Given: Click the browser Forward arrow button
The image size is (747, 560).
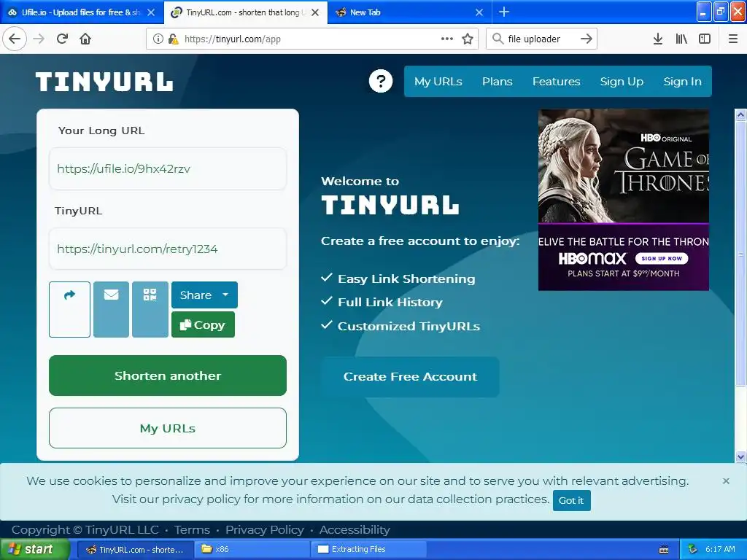Looking at the screenshot, I should 39,39.
